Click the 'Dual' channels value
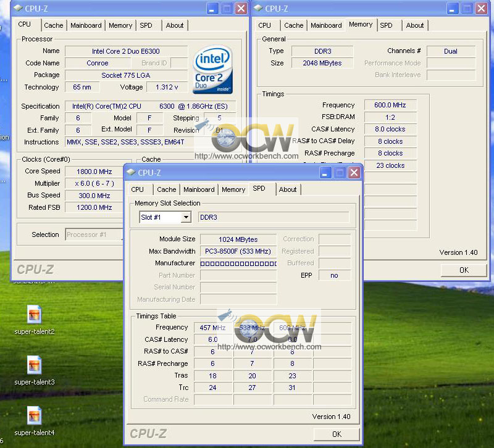This screenshot has width=494, height=448. point(451,51)
